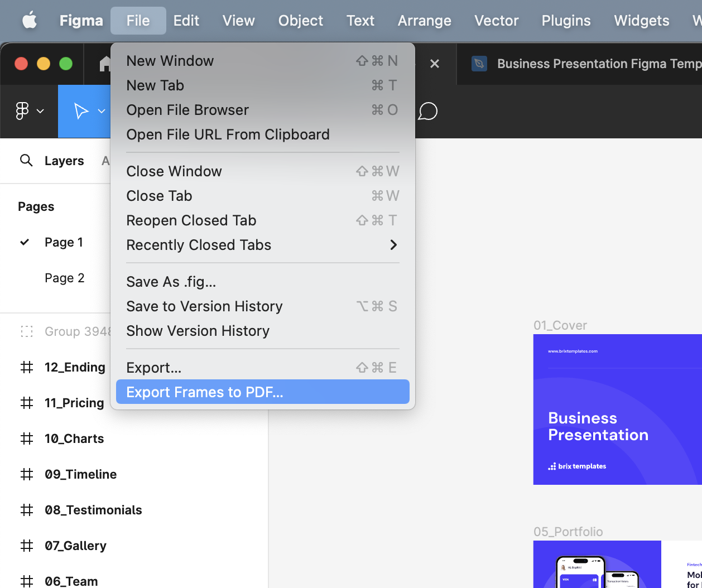Select the Comment tool bubble

(427, 111)
